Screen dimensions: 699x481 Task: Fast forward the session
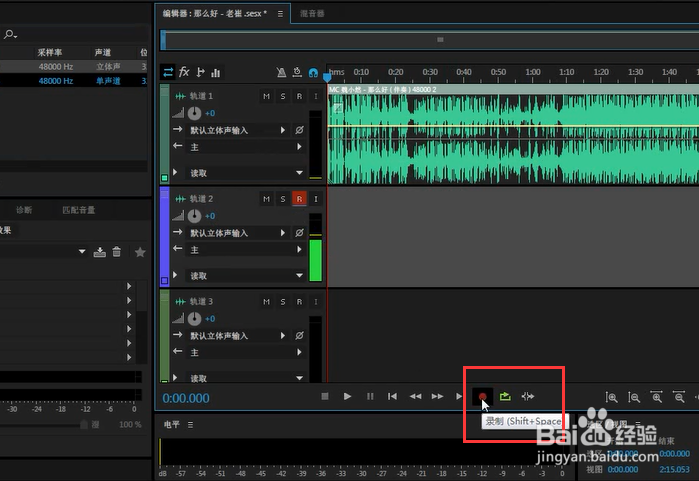pyautogui.click(x=437, y=396)
